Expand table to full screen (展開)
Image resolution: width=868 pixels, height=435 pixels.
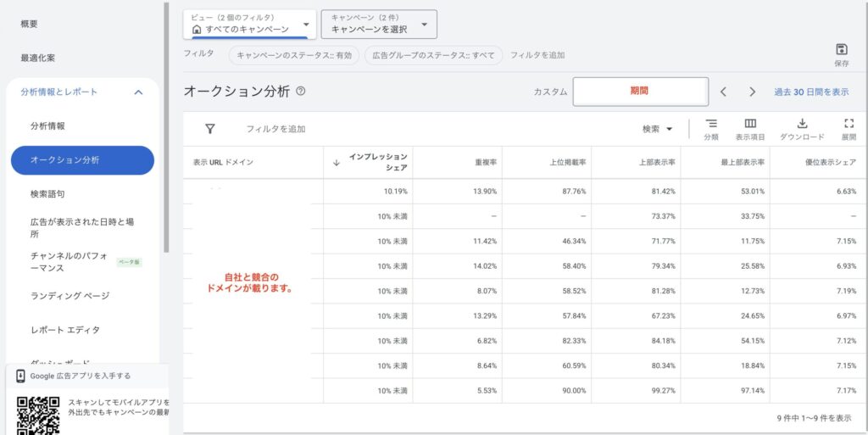click(x=849, y=124)
